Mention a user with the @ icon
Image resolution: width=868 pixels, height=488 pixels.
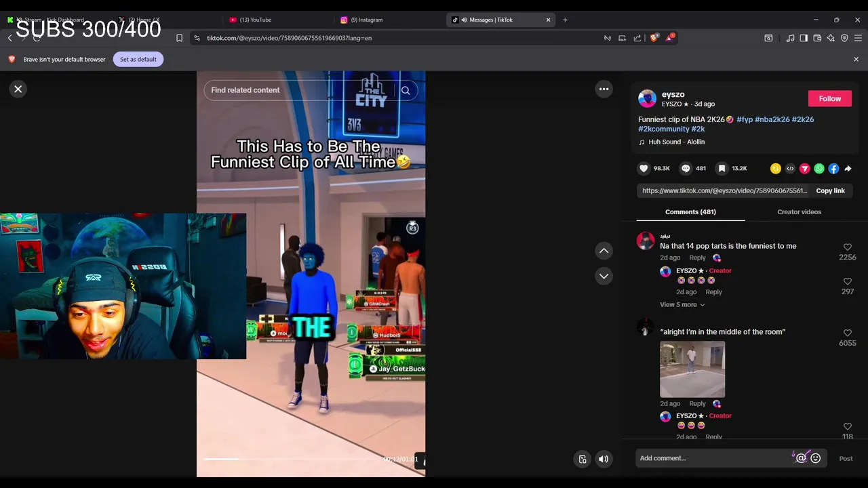pyautogui.click(x=801, y=459)
